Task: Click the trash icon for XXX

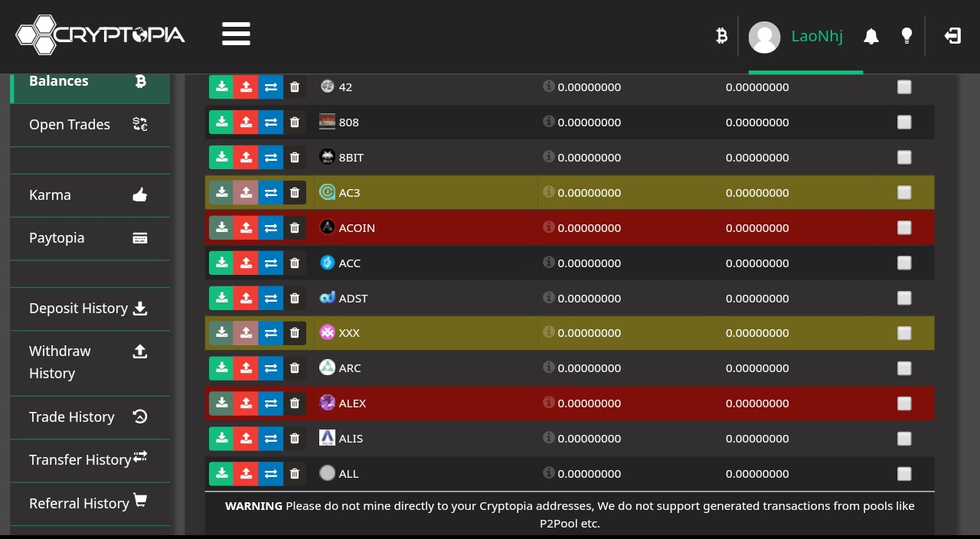Action: (x=295, y=333)
